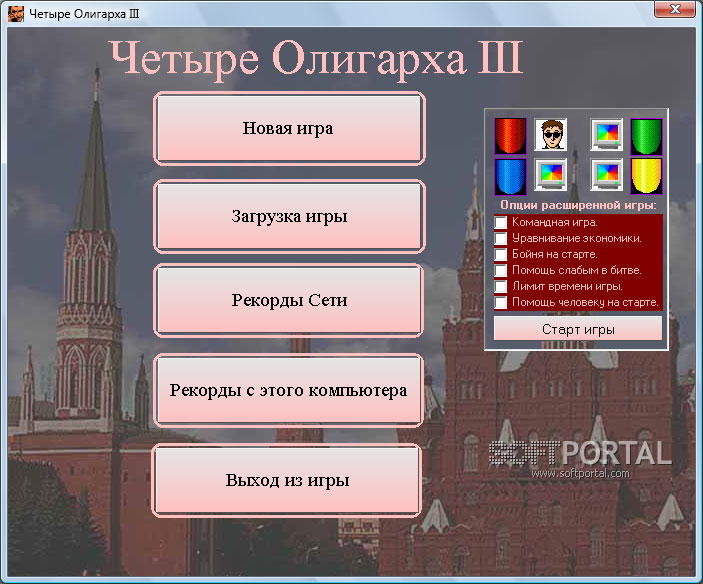Quit via Выход из игры button

(287, 480)
